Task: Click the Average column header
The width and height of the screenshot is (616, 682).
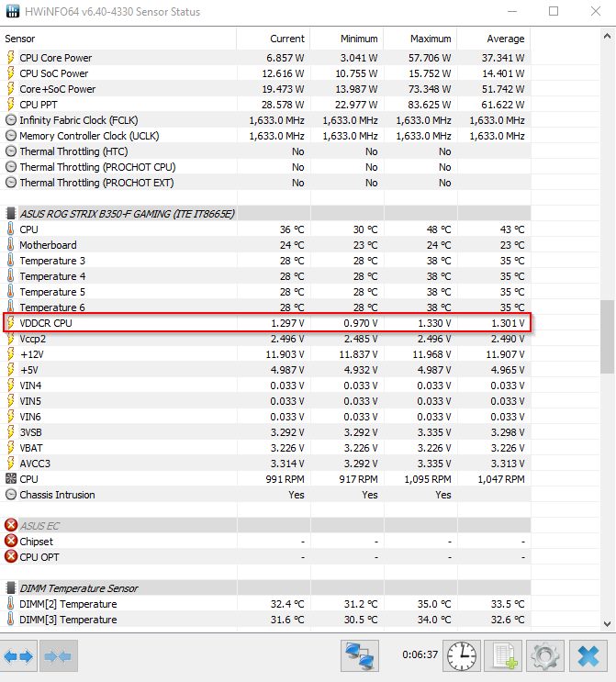Action: 494,39
